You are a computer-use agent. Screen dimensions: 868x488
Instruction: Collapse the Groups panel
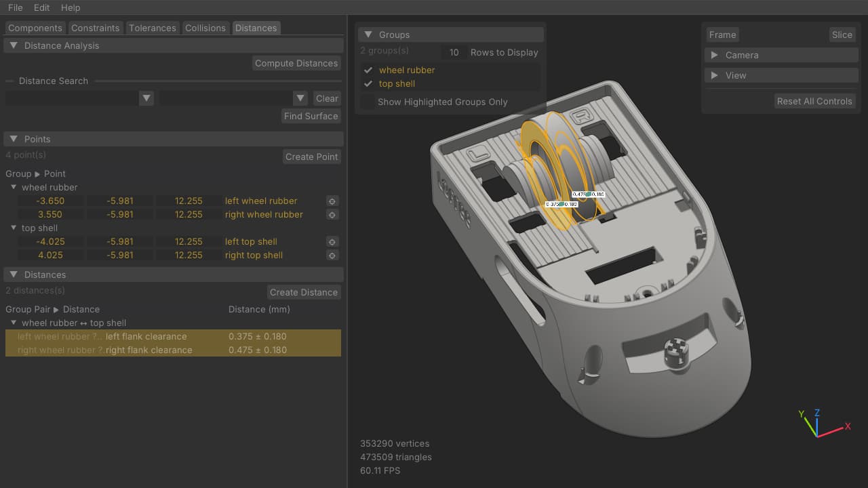tap(368, 35)
